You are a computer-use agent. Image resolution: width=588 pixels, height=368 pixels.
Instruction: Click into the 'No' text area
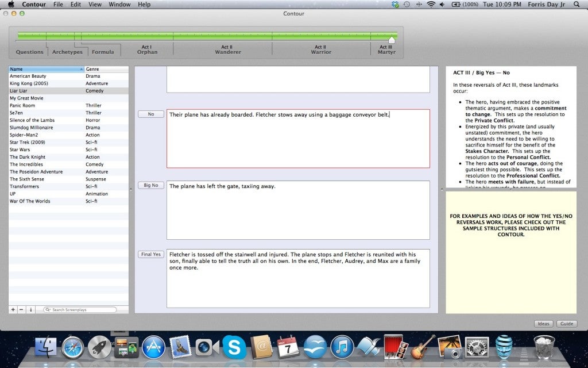pos(298,139)
